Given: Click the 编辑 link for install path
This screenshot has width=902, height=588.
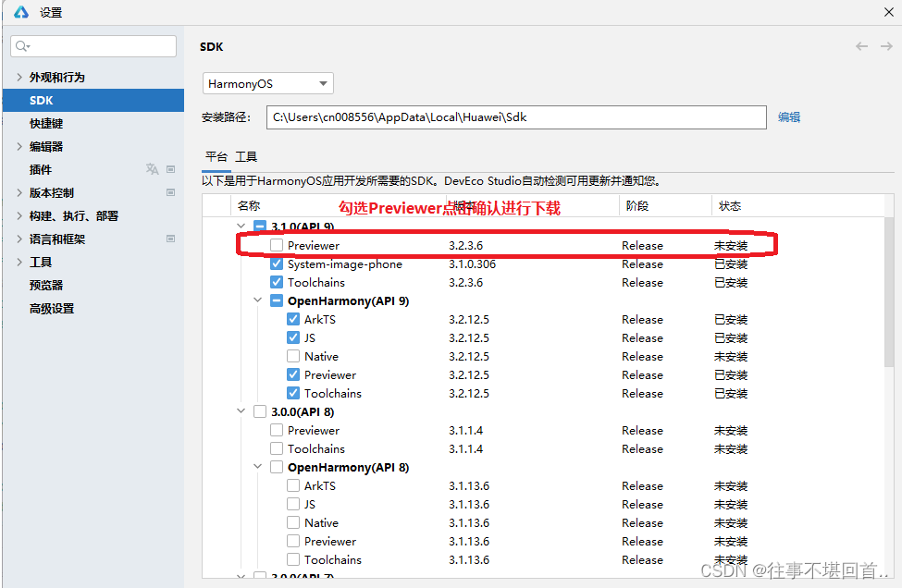Looking at the screenshot, I should point(789,116).
